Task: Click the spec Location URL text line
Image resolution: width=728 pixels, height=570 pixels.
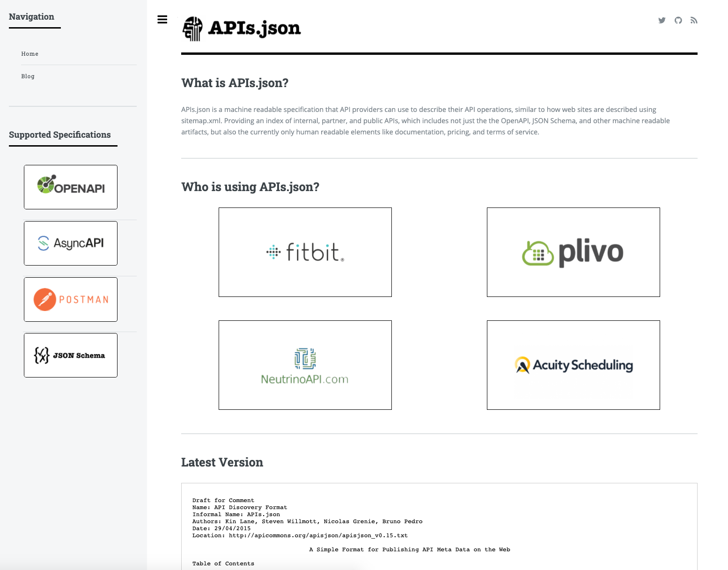Action: coord(300,535)
